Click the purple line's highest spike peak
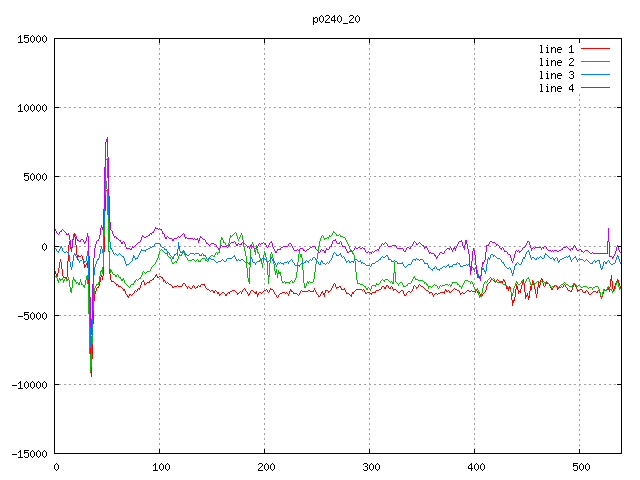The width and height of the screenshot is (640, 480). (107, 138)
